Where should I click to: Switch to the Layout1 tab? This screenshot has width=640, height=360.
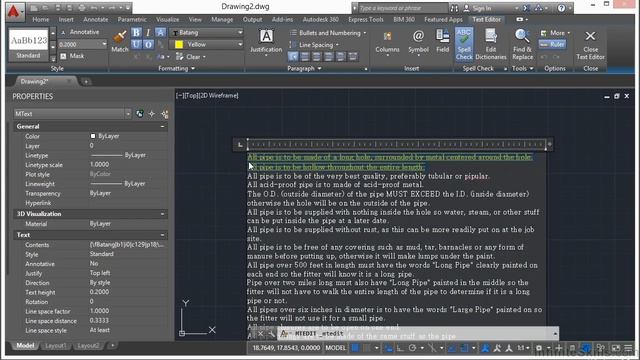[56, 346]
